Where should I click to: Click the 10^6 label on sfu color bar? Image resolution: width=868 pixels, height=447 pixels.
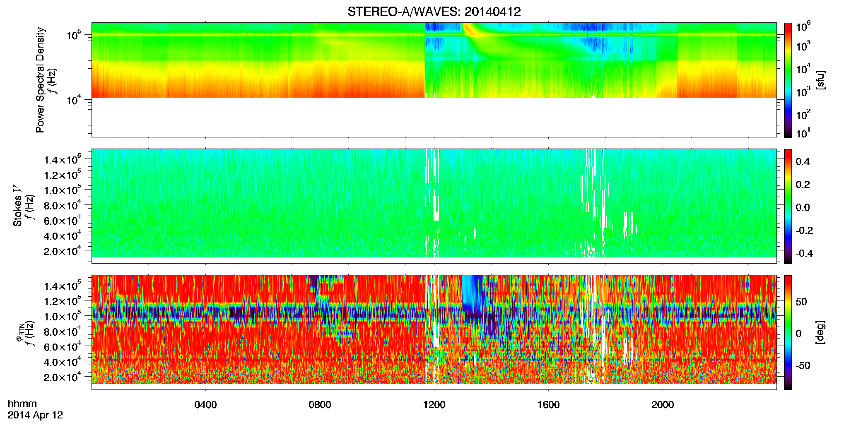(x=803, y=26)
